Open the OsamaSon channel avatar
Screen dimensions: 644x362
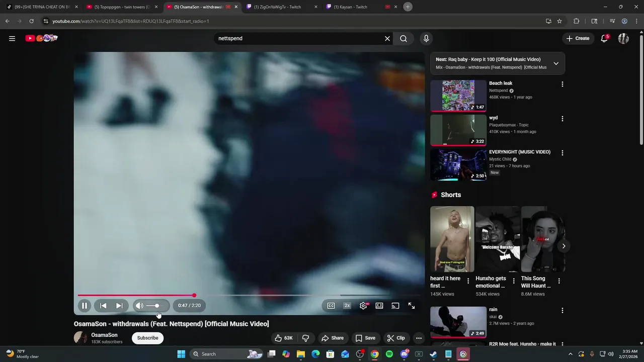pyautogui.click(x=80, y=338)
